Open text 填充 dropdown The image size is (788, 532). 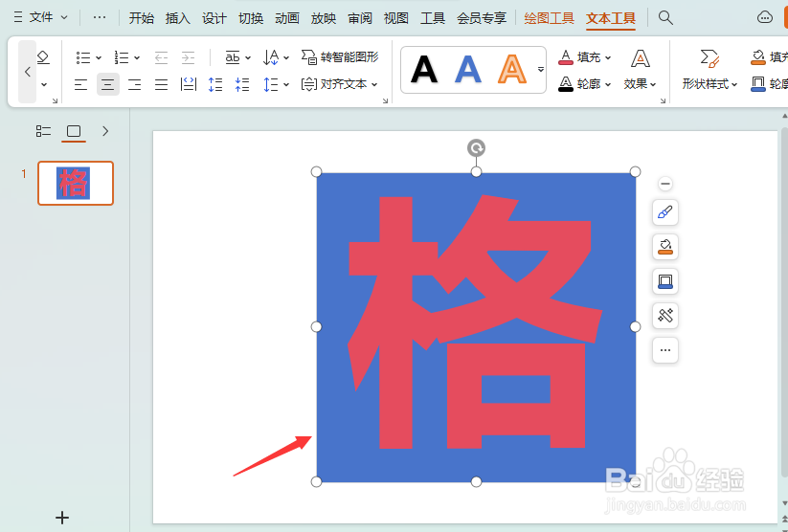click(584, 57)
